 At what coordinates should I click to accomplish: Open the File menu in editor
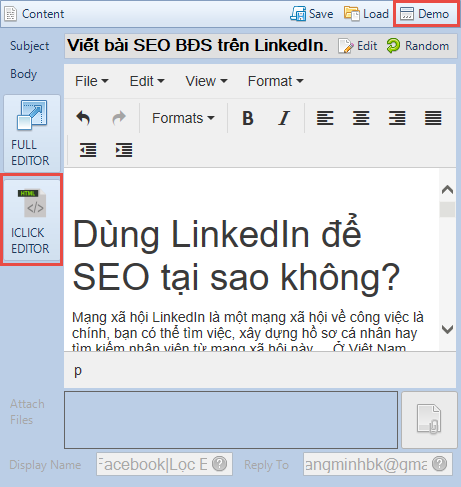pyautogui.click(x=92, y=81)
